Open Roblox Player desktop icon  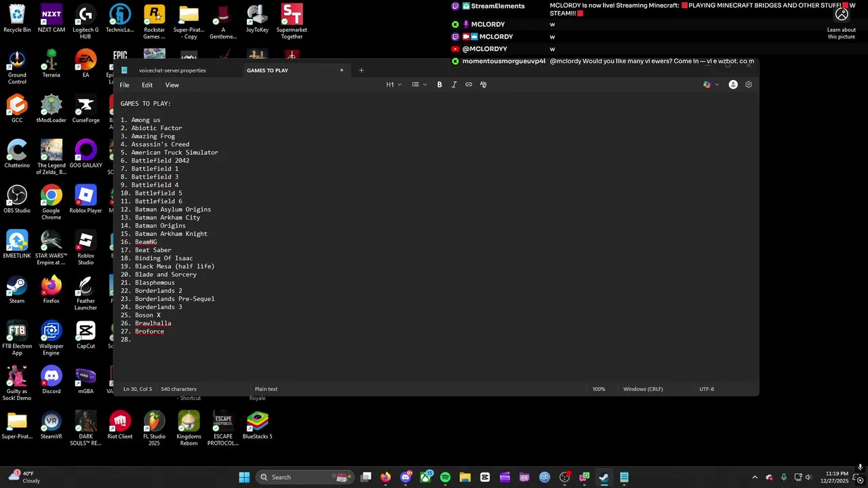click(85, 200)
